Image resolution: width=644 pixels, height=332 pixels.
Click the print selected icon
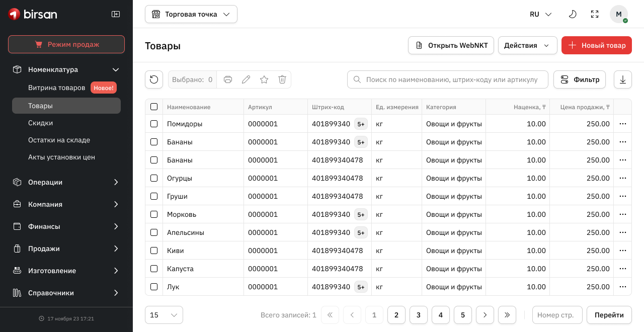click(x=228, y=79)
